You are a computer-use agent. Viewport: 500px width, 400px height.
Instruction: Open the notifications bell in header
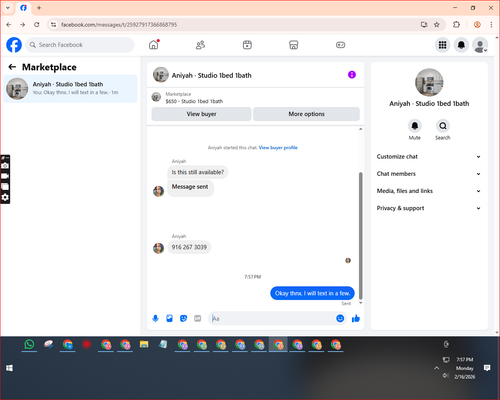[461, 45]
